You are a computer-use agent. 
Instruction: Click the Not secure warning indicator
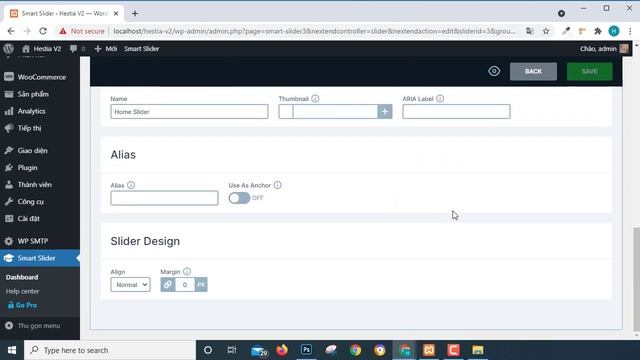(82, 31)
